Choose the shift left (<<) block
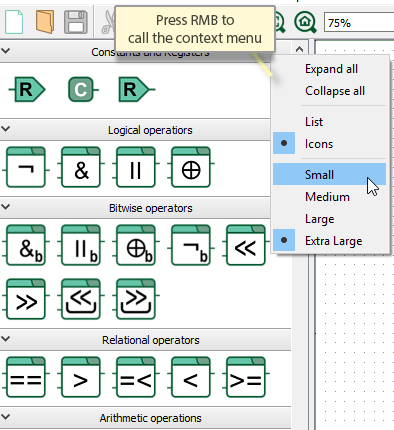This screenshot has width=394, height=430. pyautogui.click(x=246, y=245)
